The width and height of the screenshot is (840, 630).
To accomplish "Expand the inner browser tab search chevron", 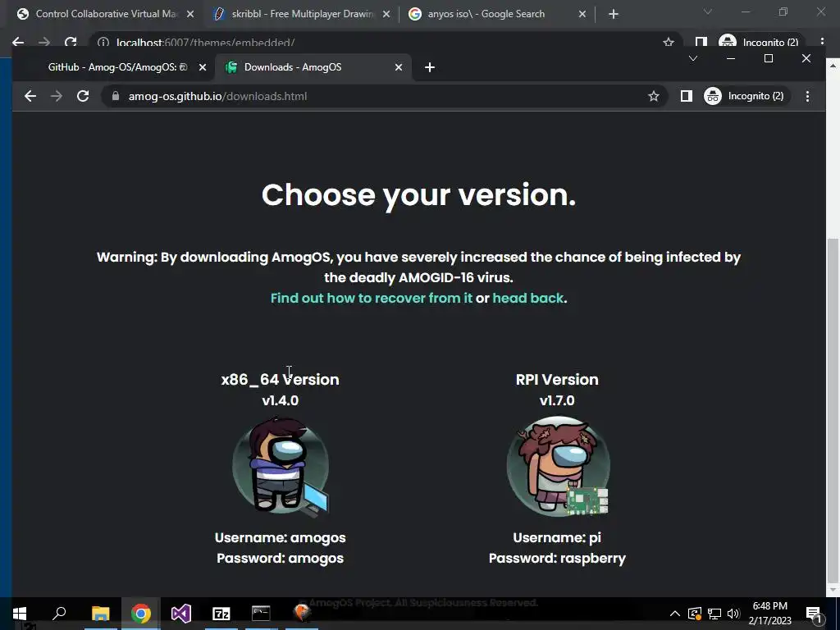I will tap(692, 58).
